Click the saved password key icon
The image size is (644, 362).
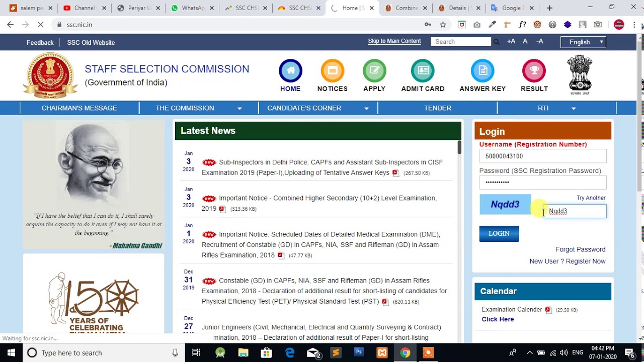pyautogui.click(x=428, y=25)
